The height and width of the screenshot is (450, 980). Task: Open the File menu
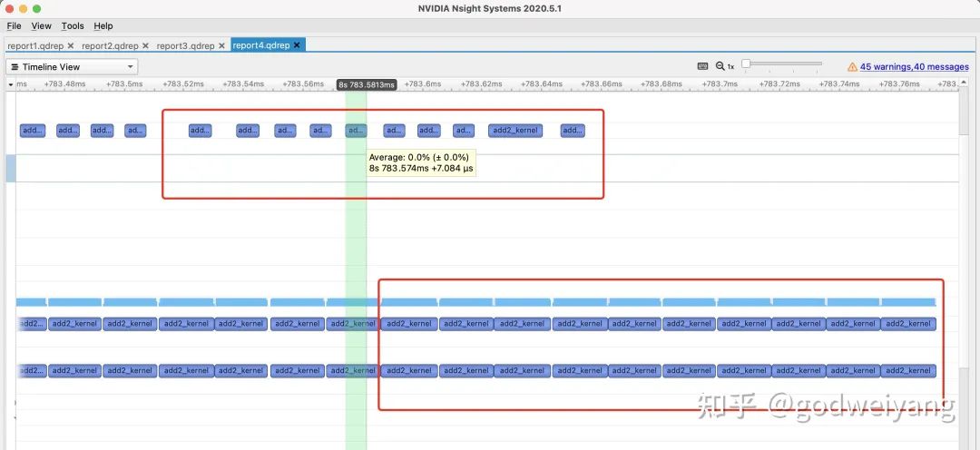[14, 25]
